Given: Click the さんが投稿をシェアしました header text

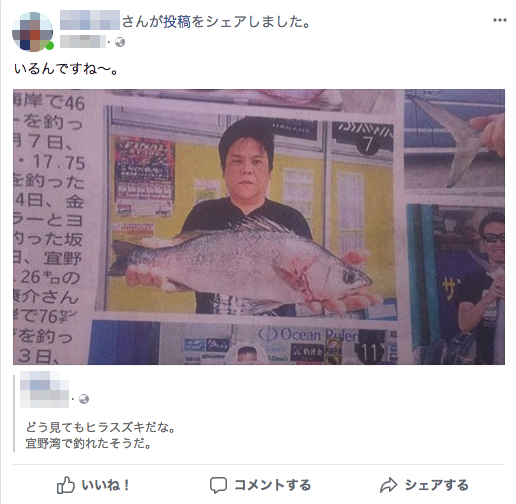Looking at the screenshot, I should (217, 22).
